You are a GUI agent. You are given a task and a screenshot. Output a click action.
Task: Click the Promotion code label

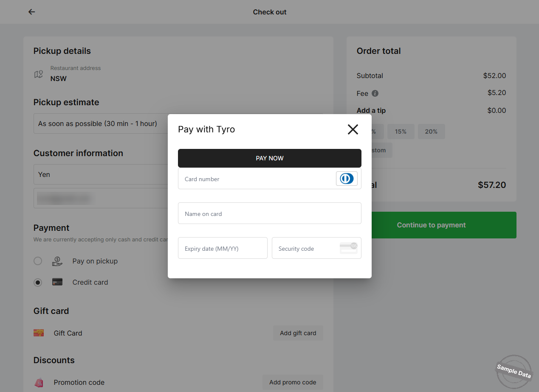point(79,382)
